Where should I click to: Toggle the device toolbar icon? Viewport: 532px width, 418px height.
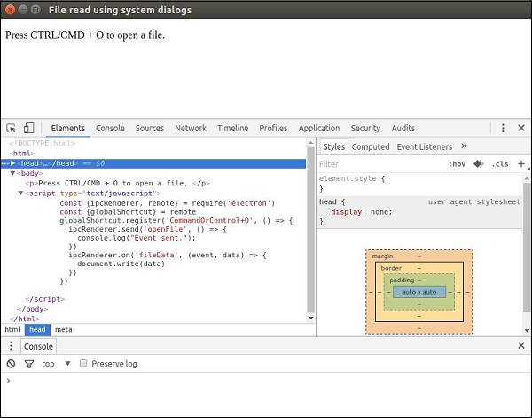pos(28,129)
